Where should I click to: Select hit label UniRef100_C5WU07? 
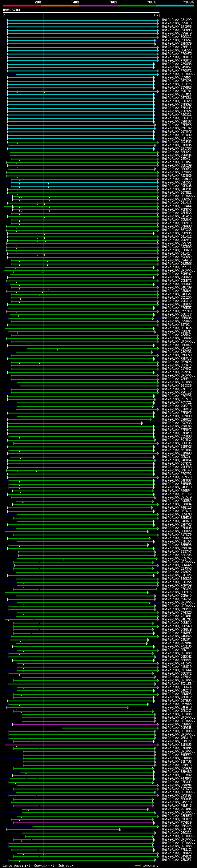pyautogui.click(x=177, y=220)
